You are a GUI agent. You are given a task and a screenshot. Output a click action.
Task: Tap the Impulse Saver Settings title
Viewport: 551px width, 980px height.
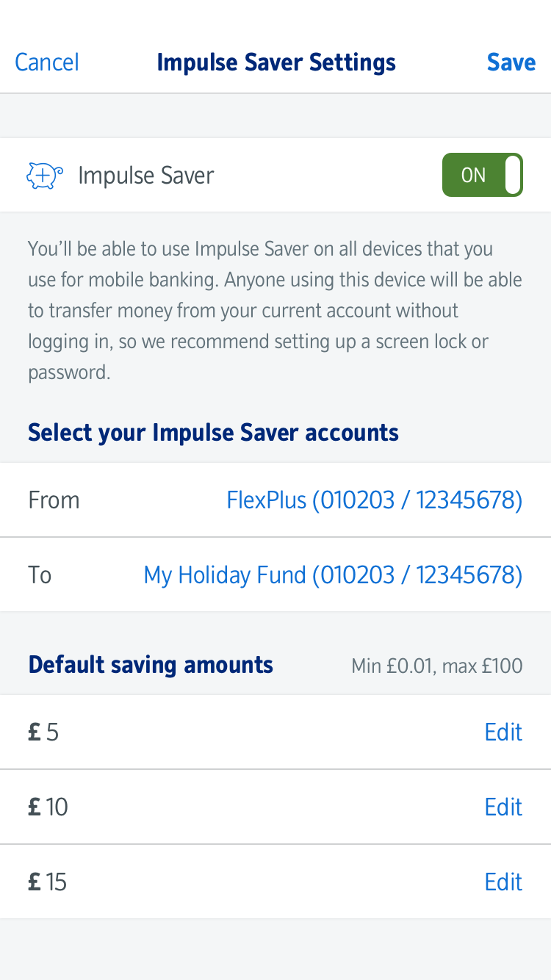[x=276, y=62]
